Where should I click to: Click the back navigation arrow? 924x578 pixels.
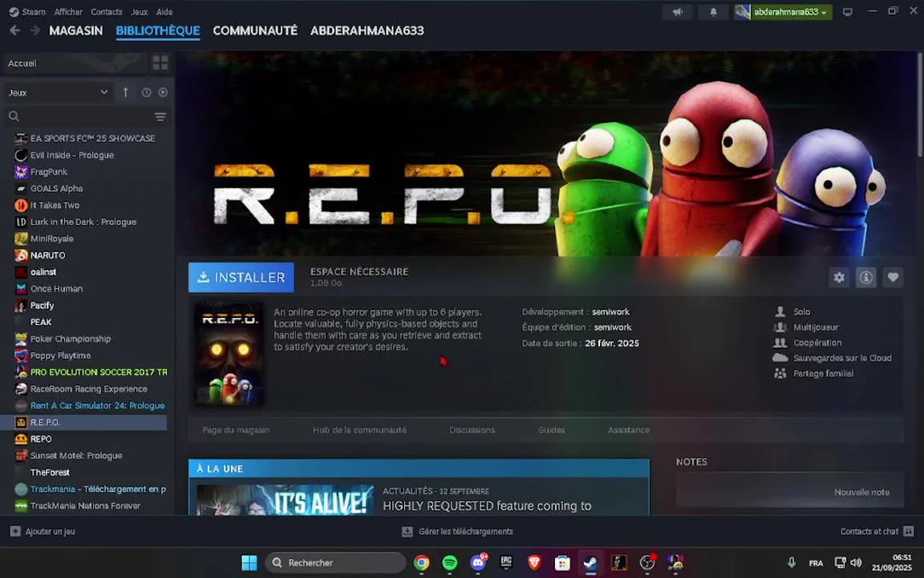(x=14, y=31)
